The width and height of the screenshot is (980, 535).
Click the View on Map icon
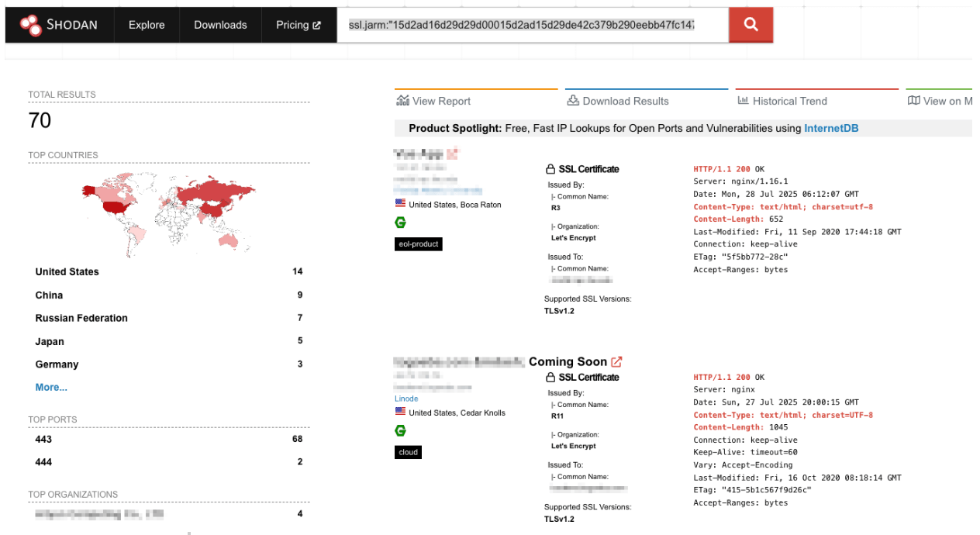click(914, 100)
